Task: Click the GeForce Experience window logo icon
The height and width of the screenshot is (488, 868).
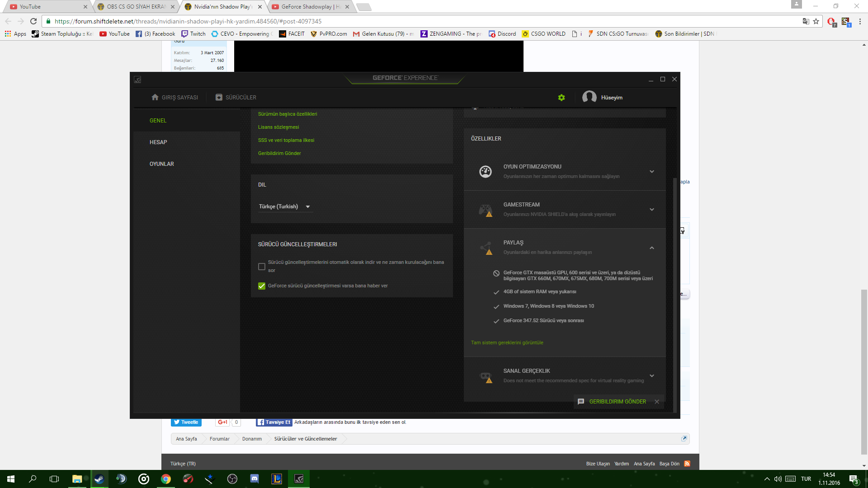Action: point(138,80)
